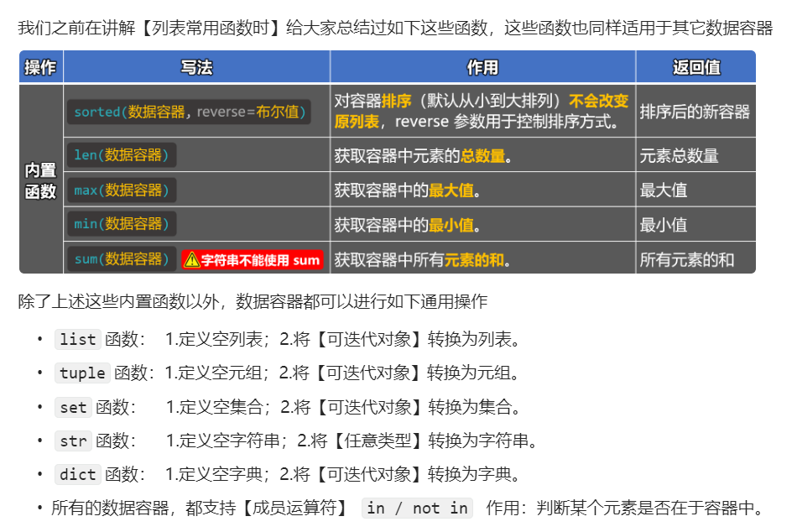Viewport: 797px width, 532px height.
Task: Click the inline code 'list' in bullet list
Action: (78, 339)
